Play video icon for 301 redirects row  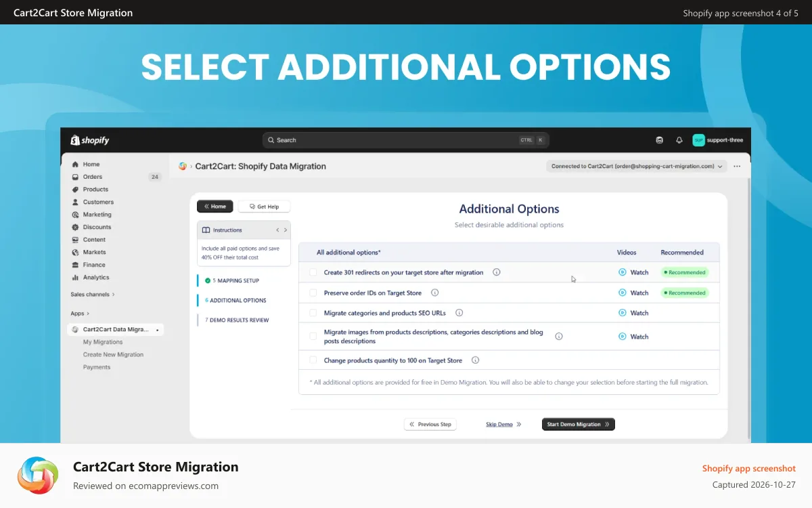623,272
